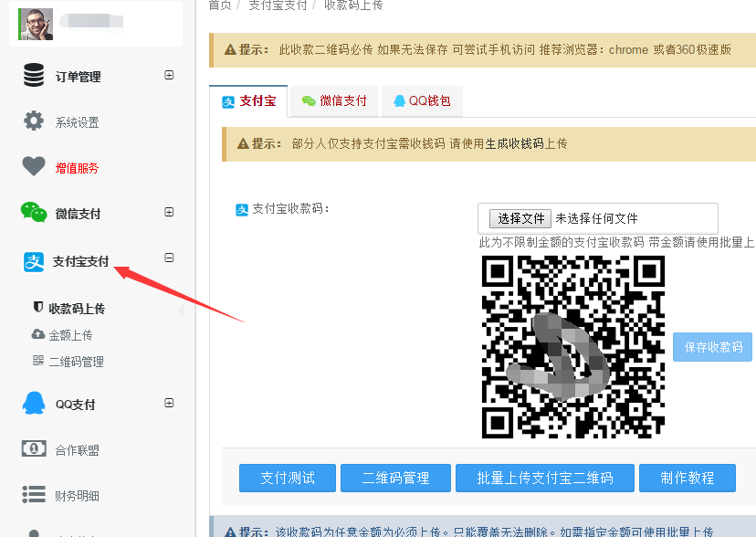This screenshot has height=537, width=756.
Task: Switch to the QQ钱包 tab
Action: point(422,101)
